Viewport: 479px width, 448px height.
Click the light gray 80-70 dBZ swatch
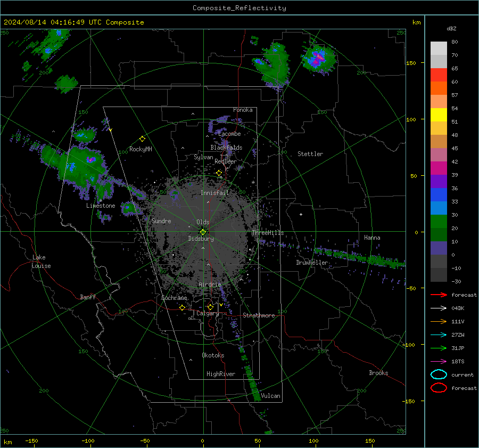439,48
